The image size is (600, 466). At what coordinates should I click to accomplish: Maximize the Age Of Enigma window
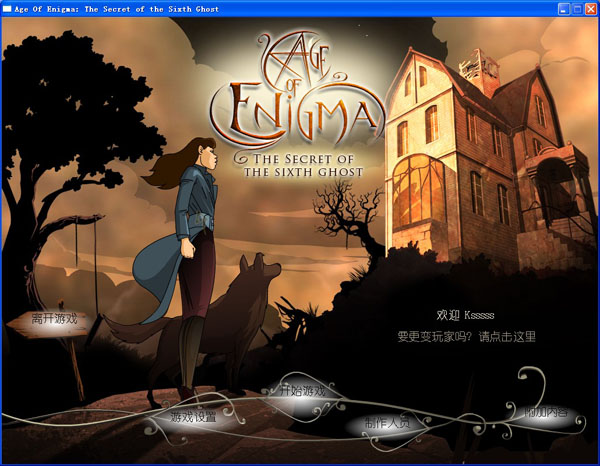(x=577, y=9)
